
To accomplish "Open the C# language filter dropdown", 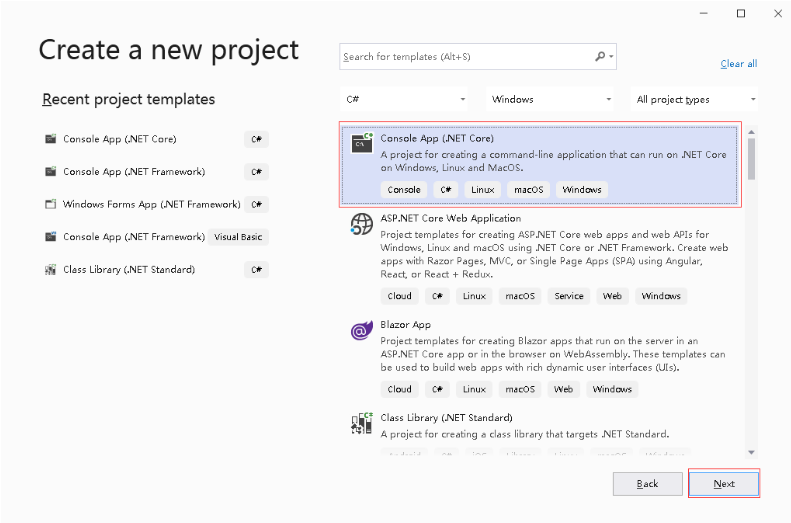I will (x=404, y=99).
